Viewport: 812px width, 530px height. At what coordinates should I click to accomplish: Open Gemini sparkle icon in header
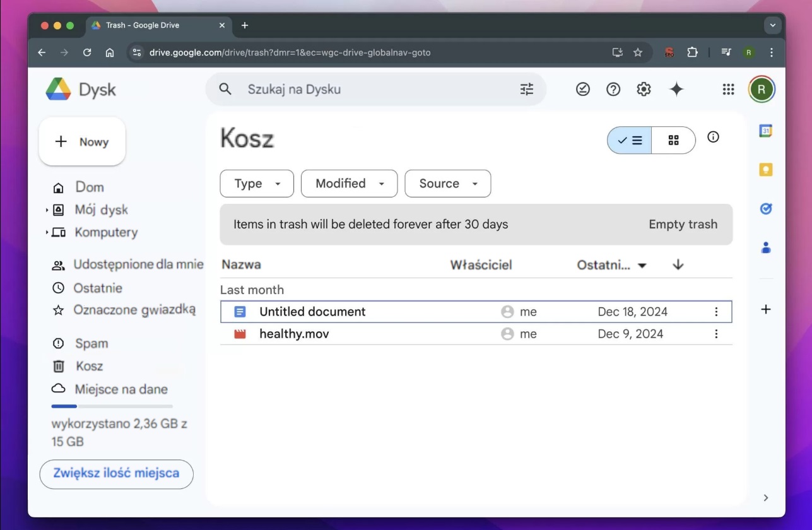pos(676,90)
